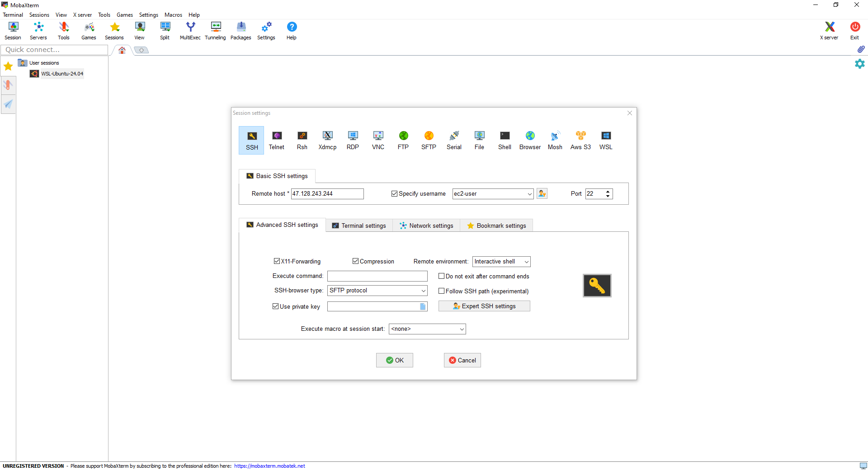868x470 pixels.
Task: Disable X11-Forwarding checkbox
Action: 277,261
